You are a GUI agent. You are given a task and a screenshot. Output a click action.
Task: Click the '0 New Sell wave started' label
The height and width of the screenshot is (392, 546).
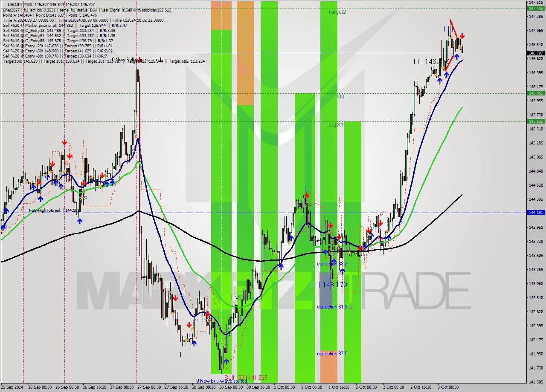pyautogui.click(x=136, y=60)
